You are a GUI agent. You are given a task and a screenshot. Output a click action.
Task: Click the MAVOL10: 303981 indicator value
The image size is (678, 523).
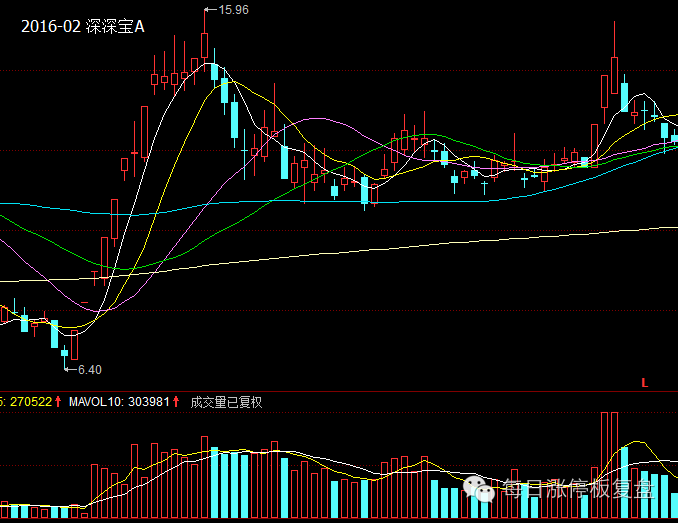[x=119, y=402]
